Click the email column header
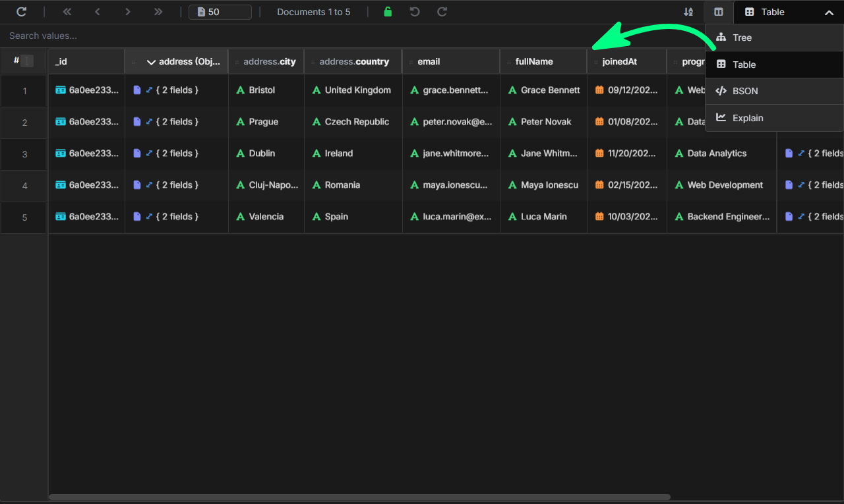Image resolution: width=844 pixels, height=504 pixels. (x=451, y=61)
